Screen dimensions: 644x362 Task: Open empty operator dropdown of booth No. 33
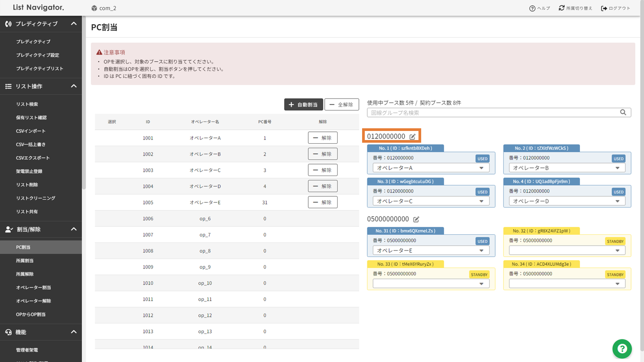431,284
